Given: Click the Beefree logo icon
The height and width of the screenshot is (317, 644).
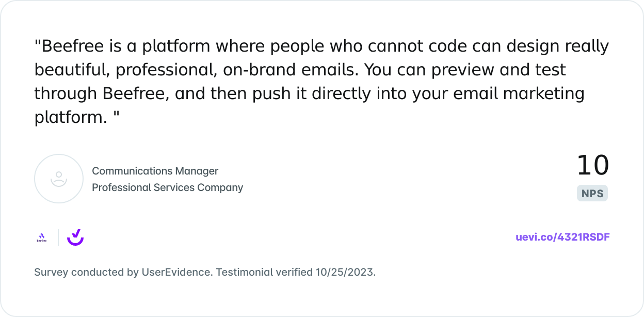Looking at the screenshot, I should [x=42, y=237].
